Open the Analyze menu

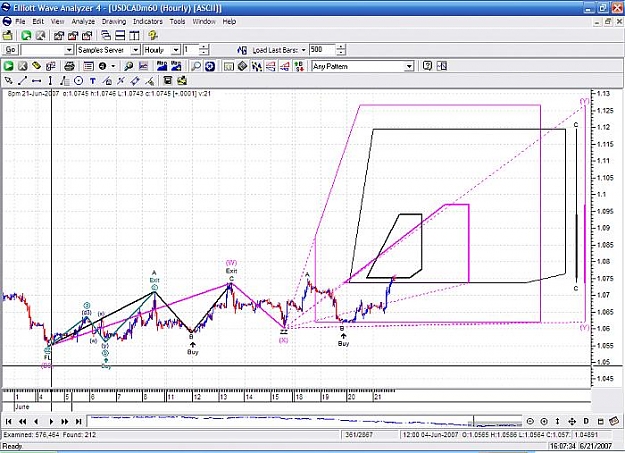coord(83,22)
